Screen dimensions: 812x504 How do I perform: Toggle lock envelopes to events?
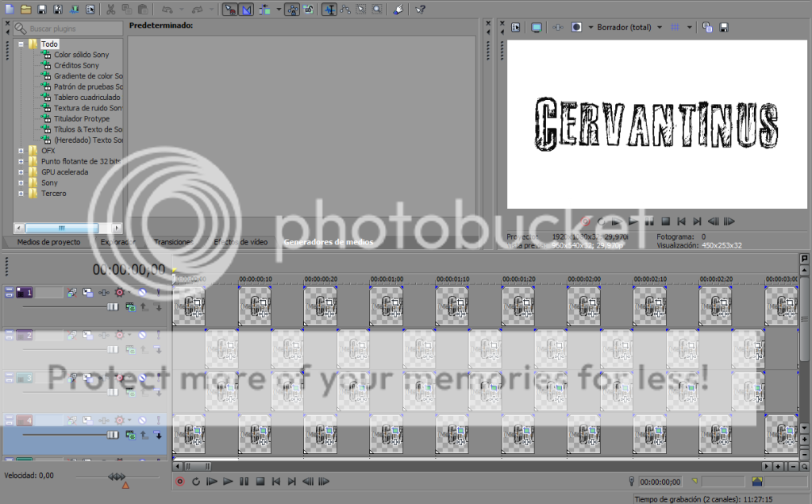292,10
